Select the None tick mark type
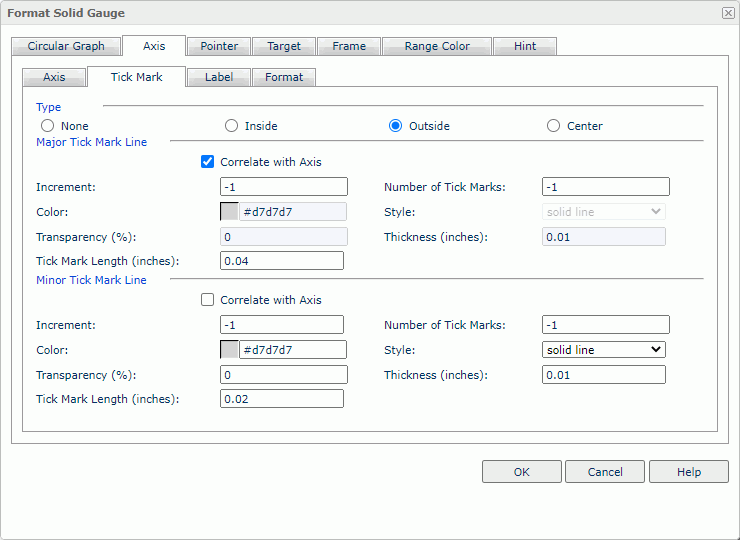This screenshot has width=740, height=540. click(47, 126)
